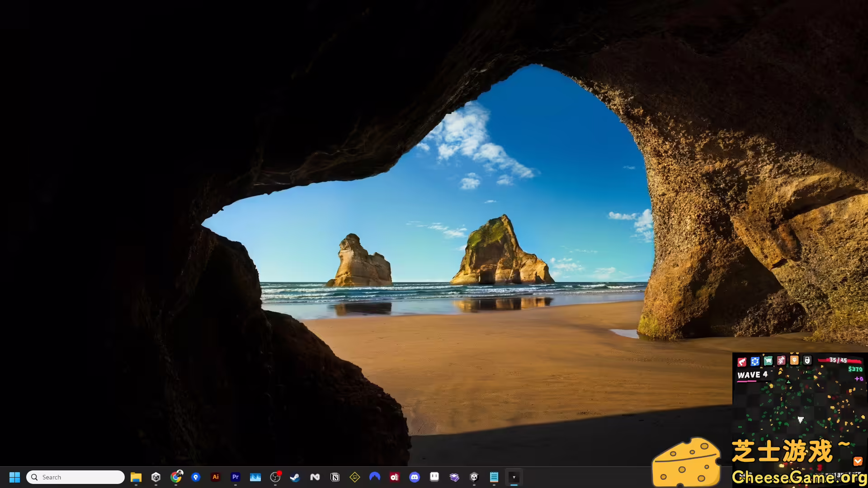Click the red 35 / 45 health bar
868x488 pixels.
(840, 361)
